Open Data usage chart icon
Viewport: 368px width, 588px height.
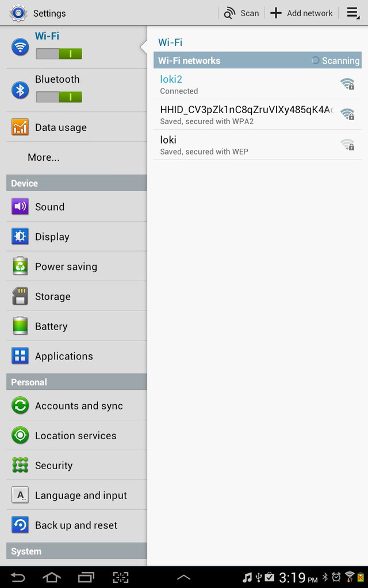[20, 127]
